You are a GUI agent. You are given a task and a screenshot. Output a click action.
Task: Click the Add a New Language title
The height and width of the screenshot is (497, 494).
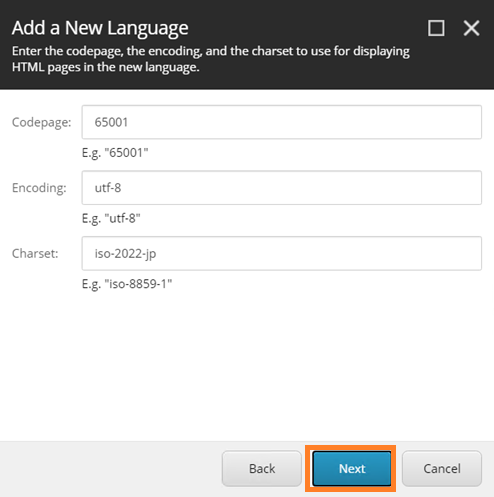click(100, 28)
